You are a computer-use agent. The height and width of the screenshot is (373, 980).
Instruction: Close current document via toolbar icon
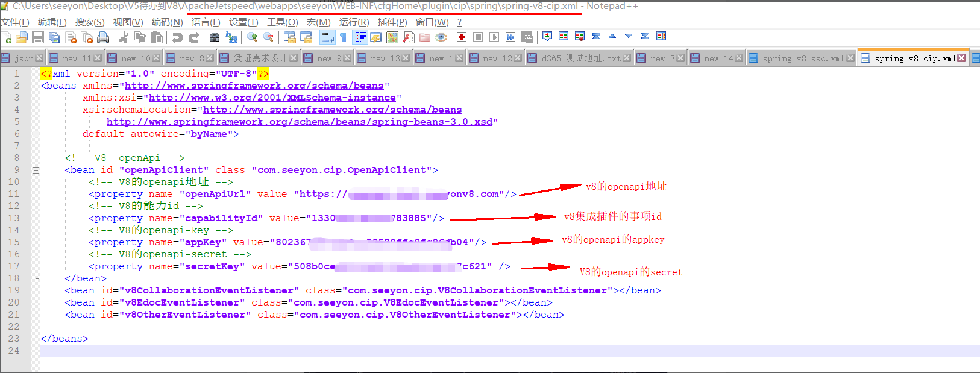coord(71,37)
